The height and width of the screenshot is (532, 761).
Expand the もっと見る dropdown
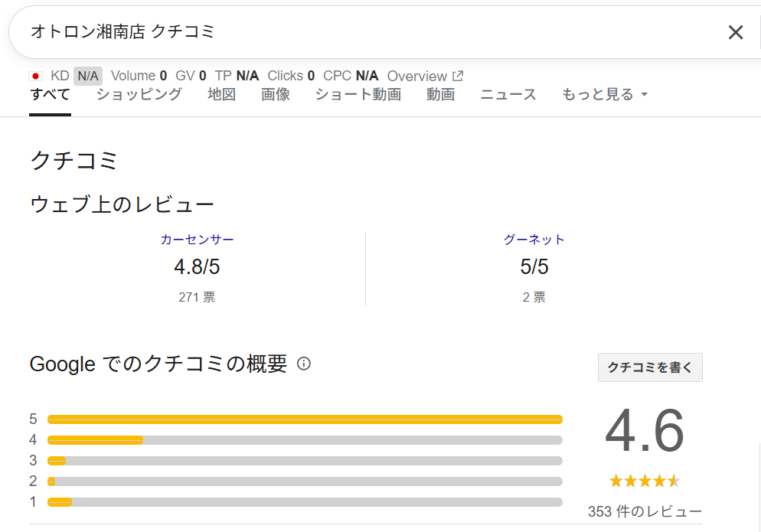tap(605, 95)
